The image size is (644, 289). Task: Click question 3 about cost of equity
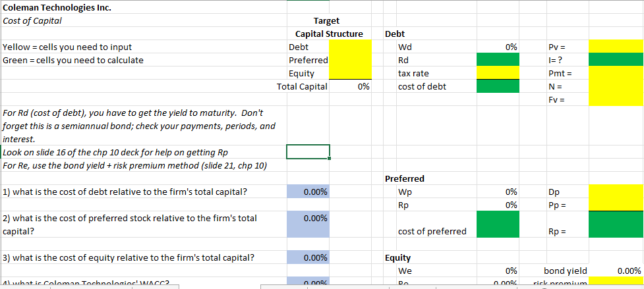point(128,258)
